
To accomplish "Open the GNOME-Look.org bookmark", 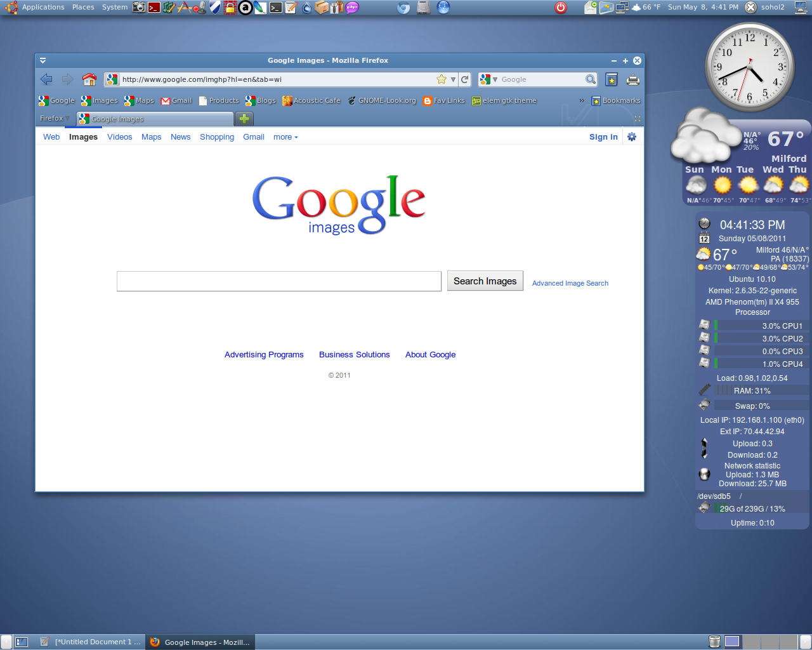I will click(x=382, y=100).
